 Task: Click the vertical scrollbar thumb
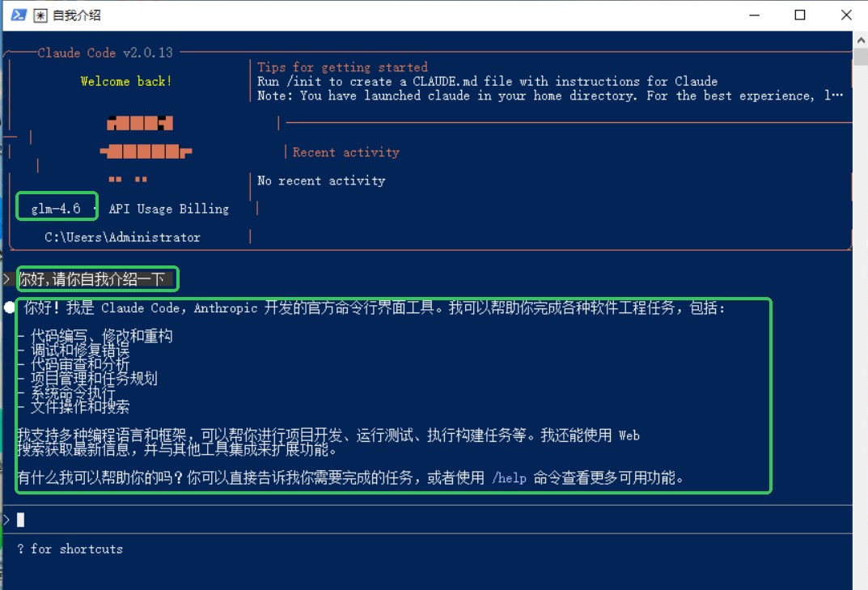click(861, 57)
